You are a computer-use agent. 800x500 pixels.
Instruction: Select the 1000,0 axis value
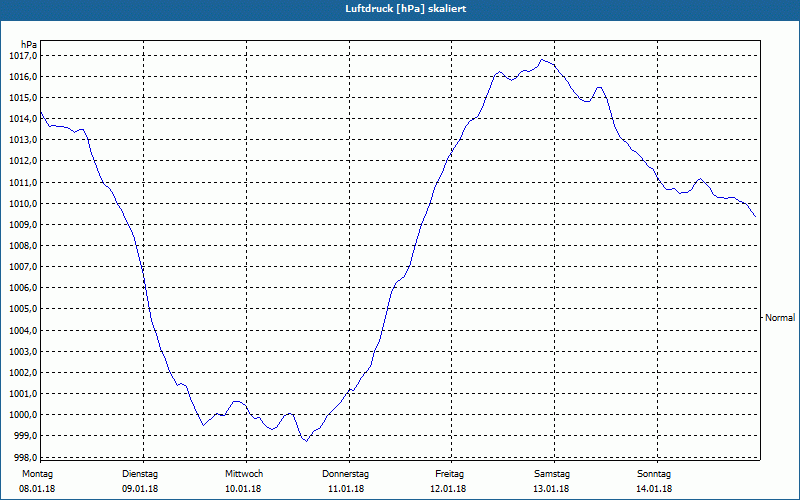tap(23, 415)
